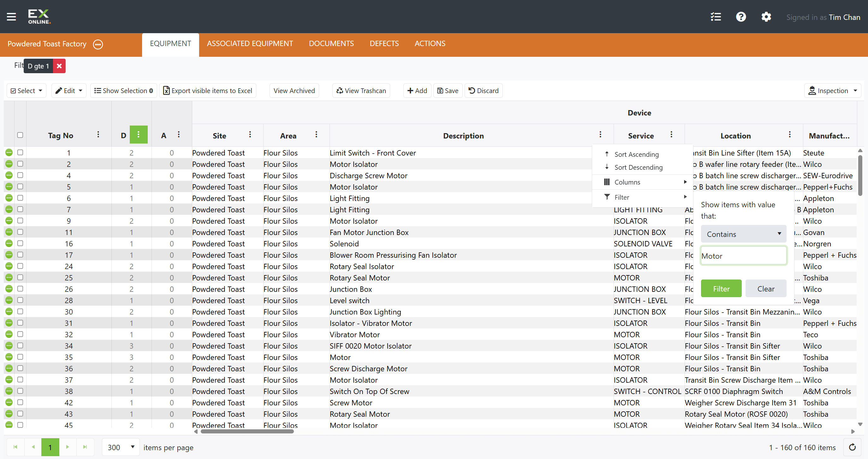Open the Tag No column menu
This screenshot has height=459, width=868.
point(98,135)
